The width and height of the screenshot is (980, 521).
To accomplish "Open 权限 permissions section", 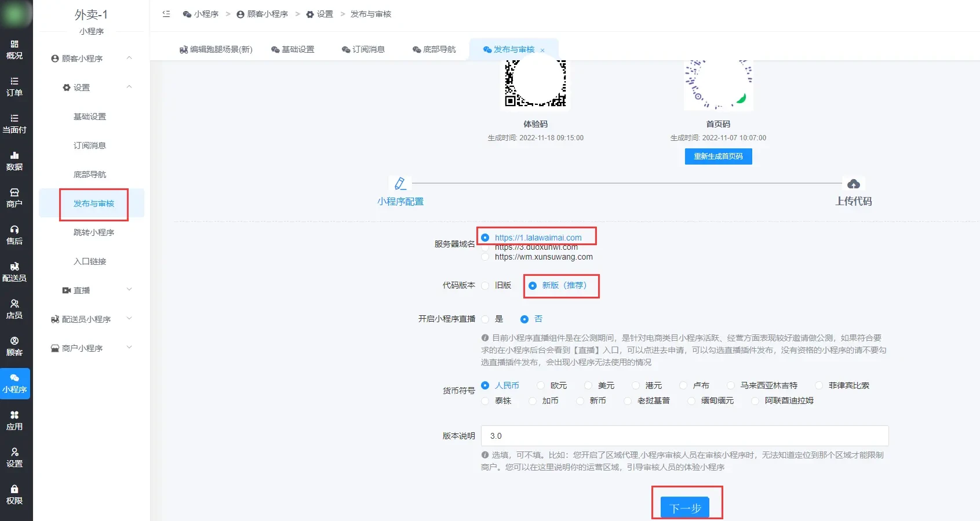I will click(x=14, y=495).
